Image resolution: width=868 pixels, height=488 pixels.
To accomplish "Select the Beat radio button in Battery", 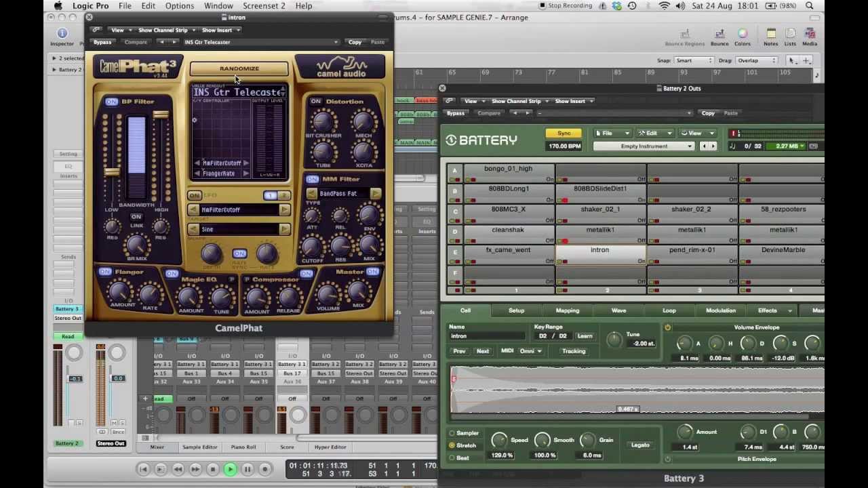I will click(x=452, y=458).
